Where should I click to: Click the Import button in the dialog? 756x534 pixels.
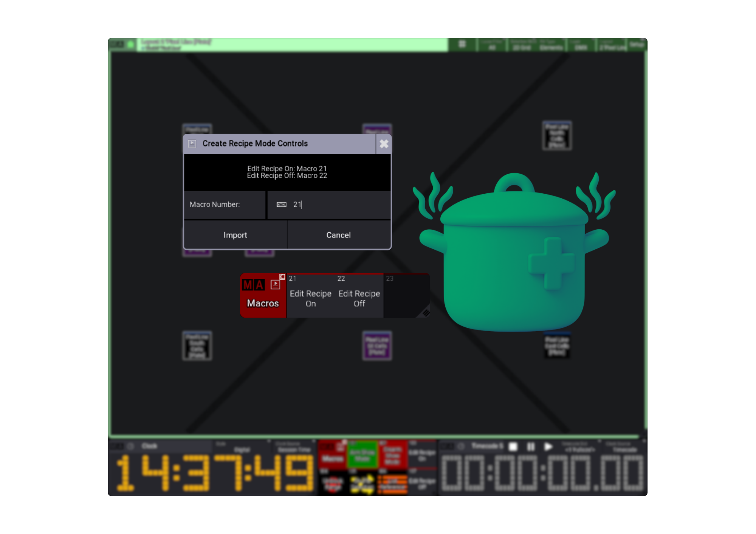235,235
